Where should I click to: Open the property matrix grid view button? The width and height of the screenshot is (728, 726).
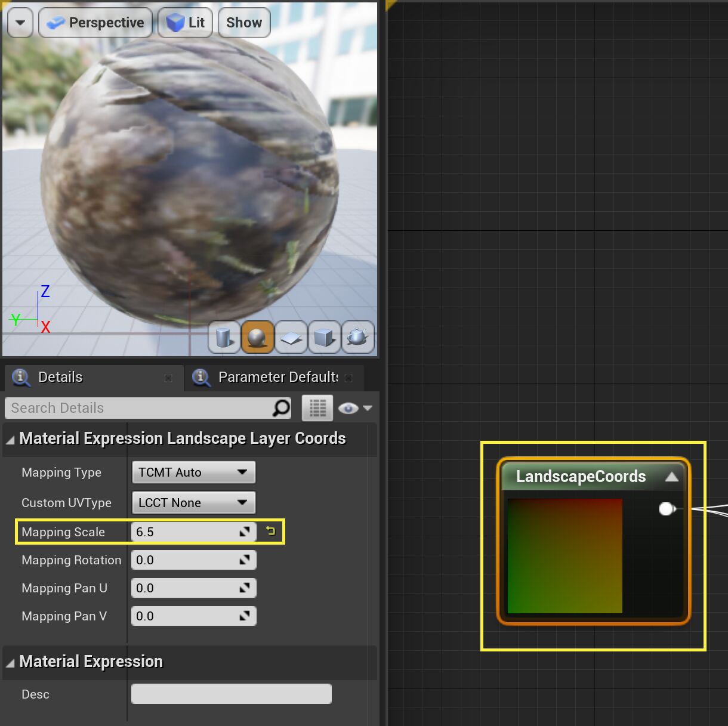(x=317, y=408)
